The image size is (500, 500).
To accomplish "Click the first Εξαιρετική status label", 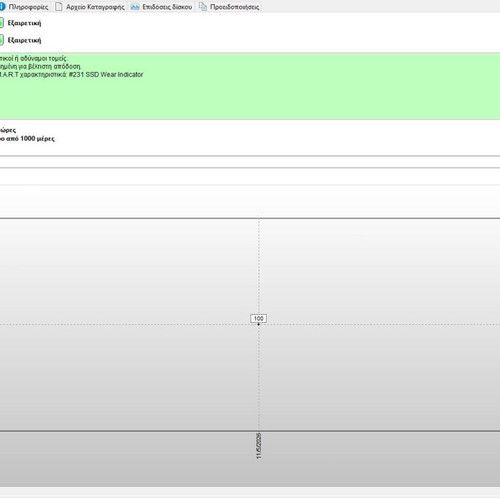I will pyautogui.click(x=24, y=23).
